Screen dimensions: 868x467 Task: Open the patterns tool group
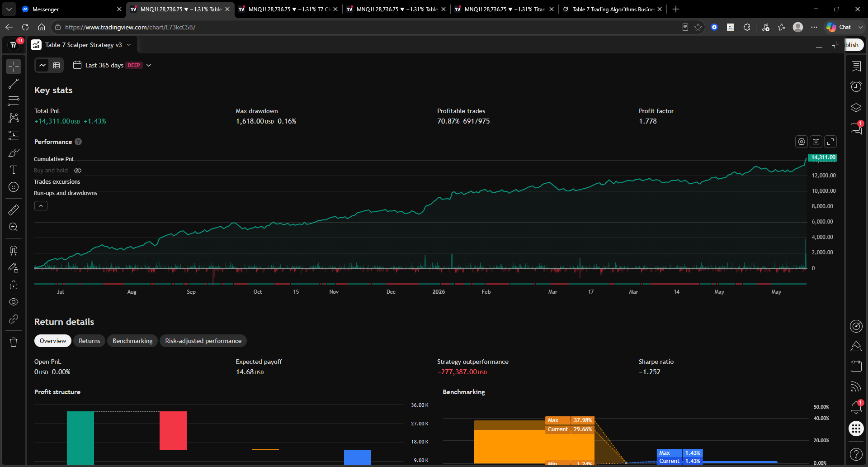pyautogui.click(x=14, y=118)
